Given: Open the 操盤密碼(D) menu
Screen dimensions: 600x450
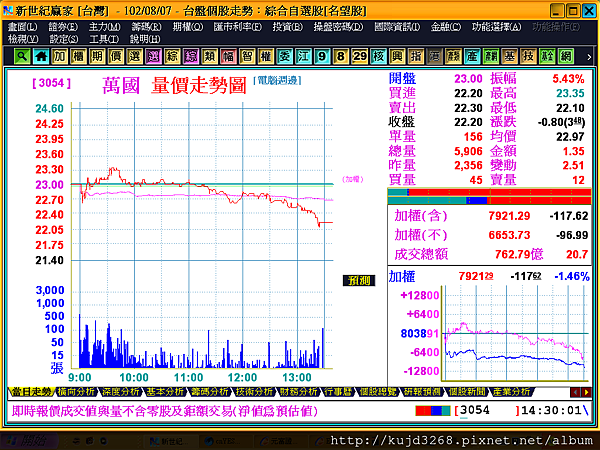Looking at the screenshot, I should click(x=338, y=27).
